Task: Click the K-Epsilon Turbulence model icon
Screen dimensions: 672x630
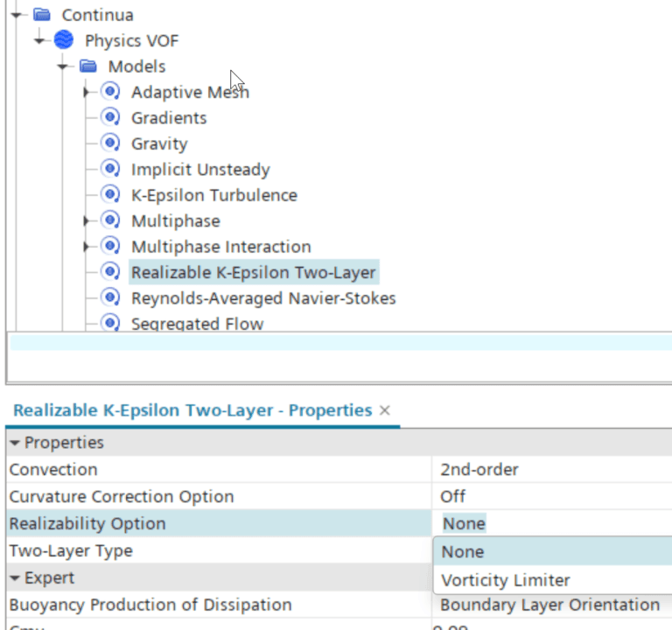Action: 110,194
